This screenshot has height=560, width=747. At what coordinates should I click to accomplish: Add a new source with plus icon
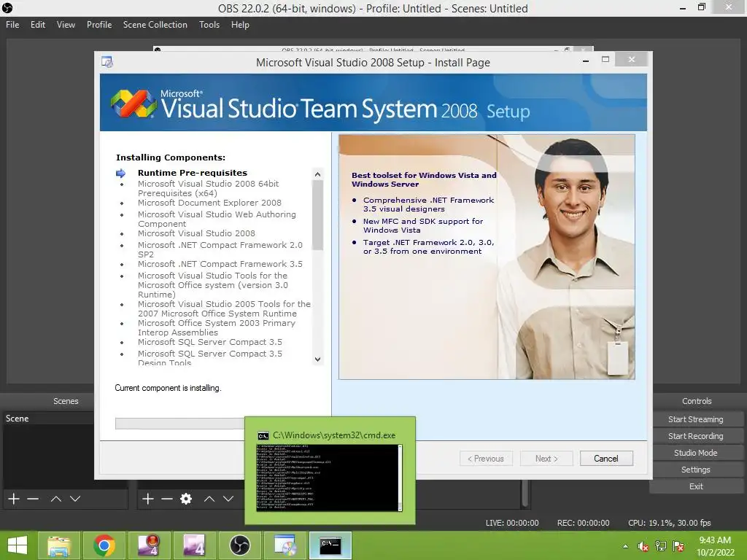coord(147,499)
